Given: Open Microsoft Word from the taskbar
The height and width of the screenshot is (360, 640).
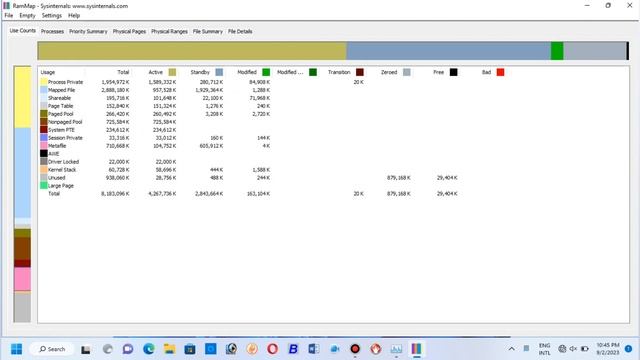Looking at the screenshot, I should (x=314, y=349).
